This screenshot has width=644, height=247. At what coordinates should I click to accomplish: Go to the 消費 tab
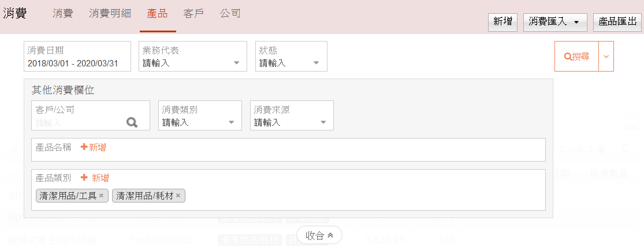coord(62,13)
